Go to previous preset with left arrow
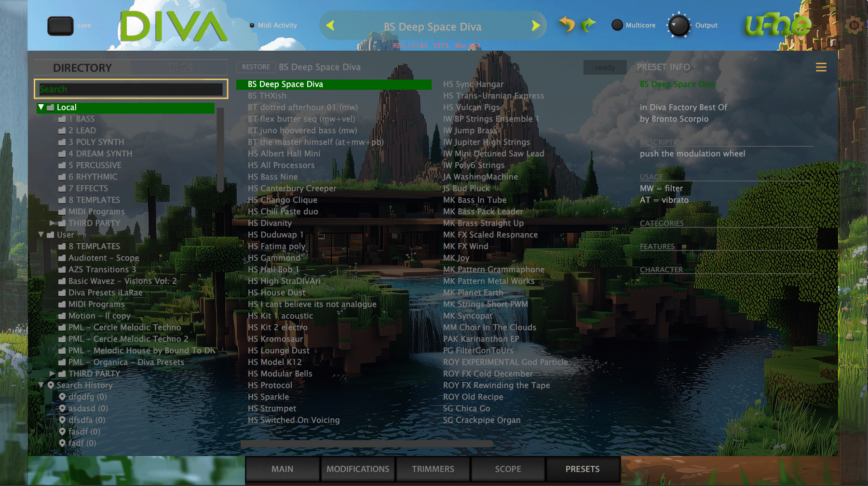 (330, 25)
